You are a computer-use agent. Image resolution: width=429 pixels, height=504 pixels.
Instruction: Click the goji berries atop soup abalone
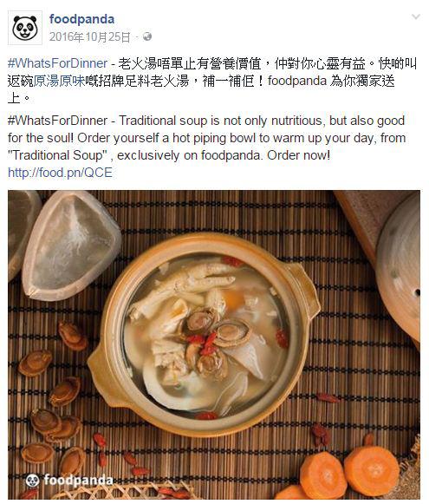point(205,344)
